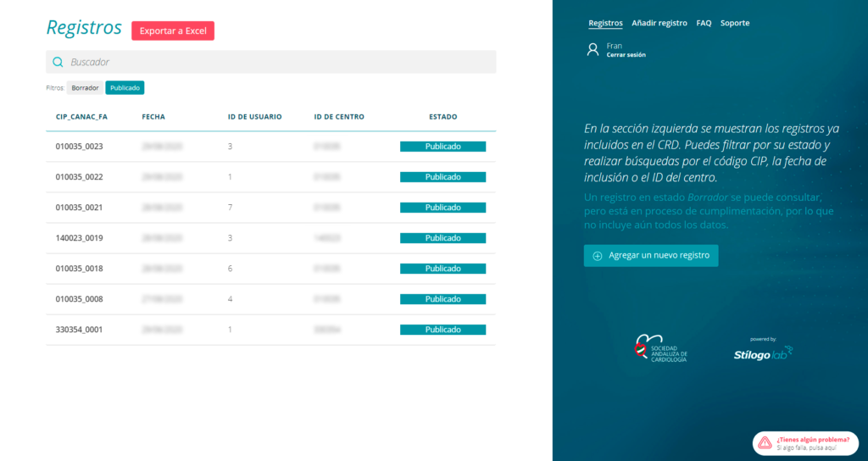The image size is (868, 461).
Task: Open the Sociedad Andaluza de Cardiología logo
Action: [661, 348]
